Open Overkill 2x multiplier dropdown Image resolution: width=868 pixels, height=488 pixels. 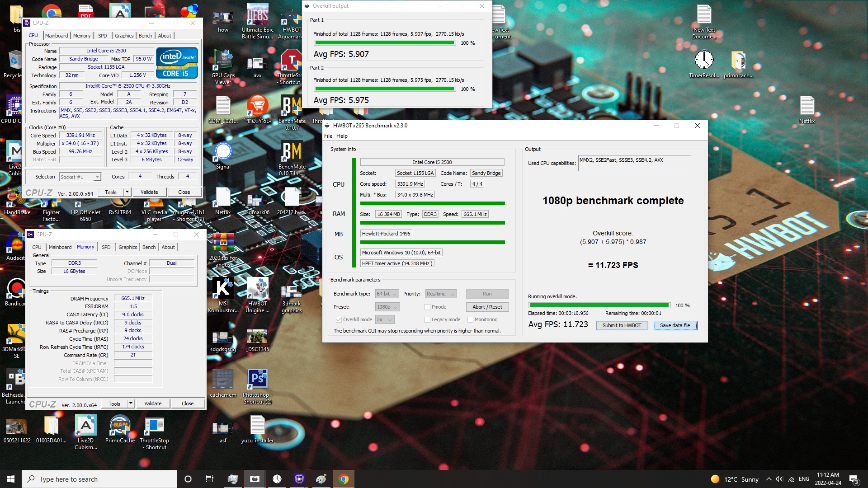pyautogui.click(x=385, y=319)
